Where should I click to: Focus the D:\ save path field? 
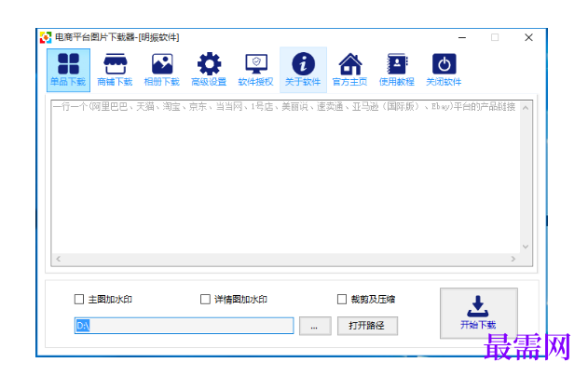[x=185, y=326]
